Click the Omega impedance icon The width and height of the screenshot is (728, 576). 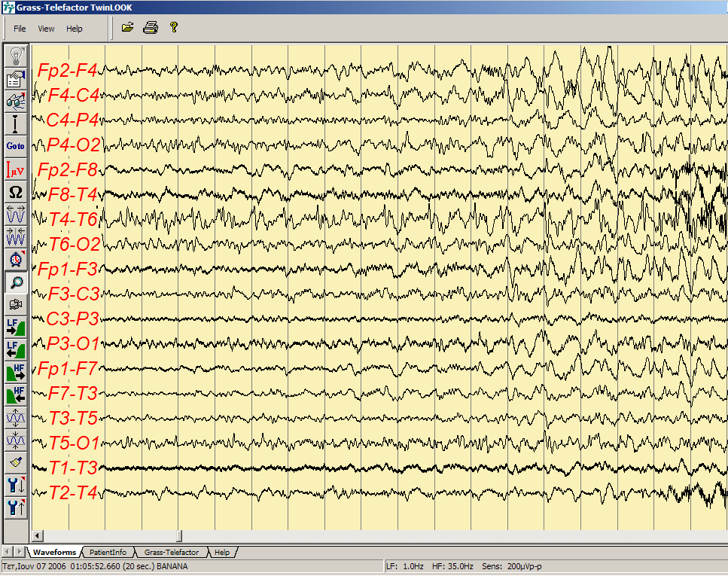coord(16,191)
